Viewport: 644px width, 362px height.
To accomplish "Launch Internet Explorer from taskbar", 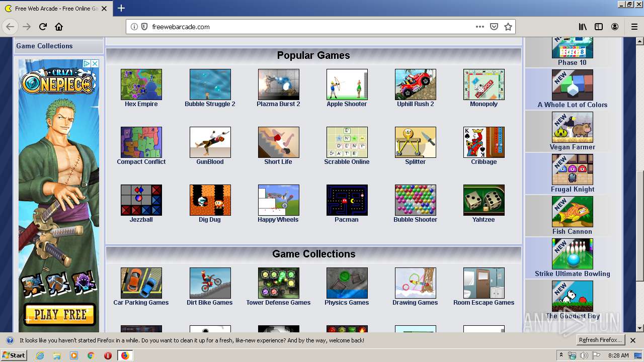I will [x=40, y=355].
